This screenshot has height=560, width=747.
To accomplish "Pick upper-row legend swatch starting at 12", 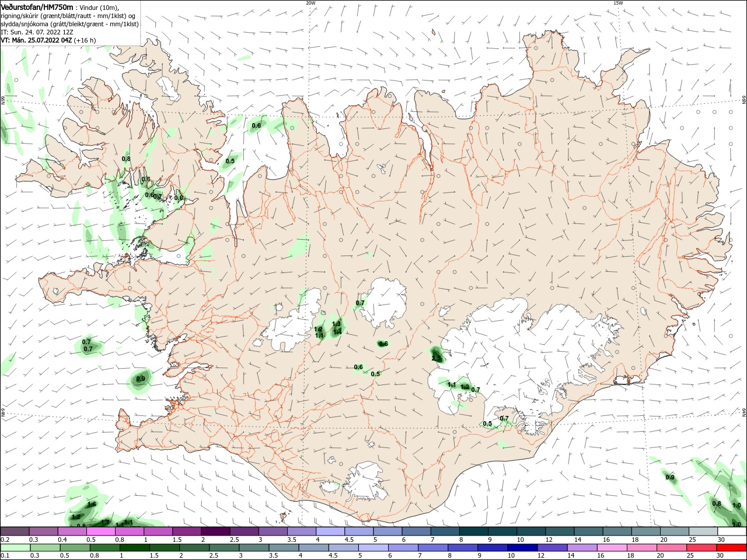I will coord(560,531).
